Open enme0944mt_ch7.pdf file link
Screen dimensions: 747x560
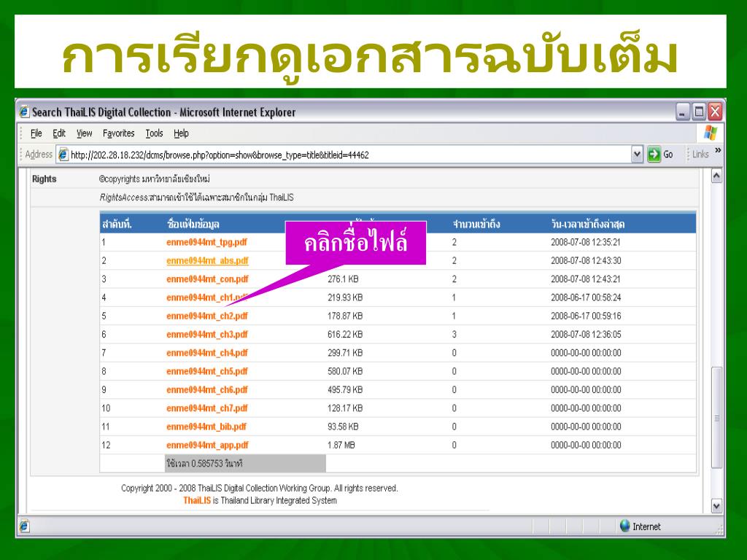(207, 408)
